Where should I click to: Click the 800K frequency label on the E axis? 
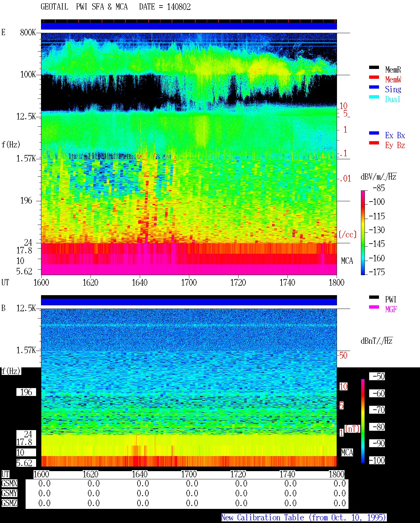coord(28,33)
